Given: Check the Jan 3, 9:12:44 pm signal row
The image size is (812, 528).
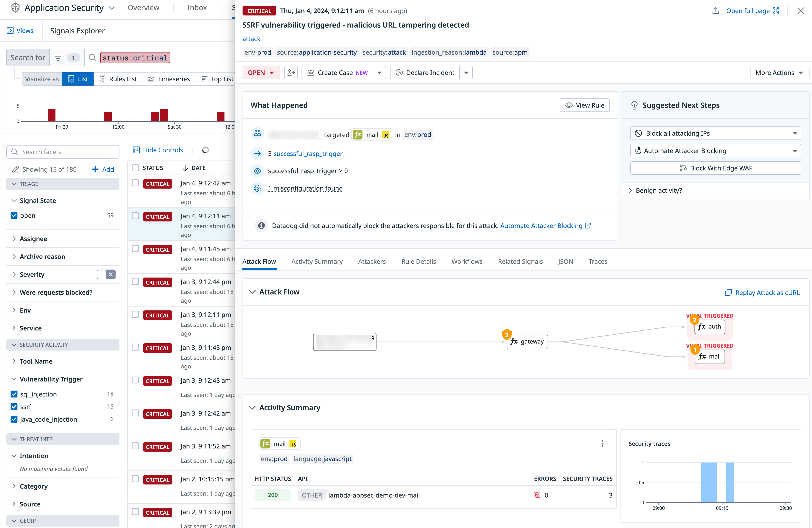Looking at the screenshot, I should 135,281.
